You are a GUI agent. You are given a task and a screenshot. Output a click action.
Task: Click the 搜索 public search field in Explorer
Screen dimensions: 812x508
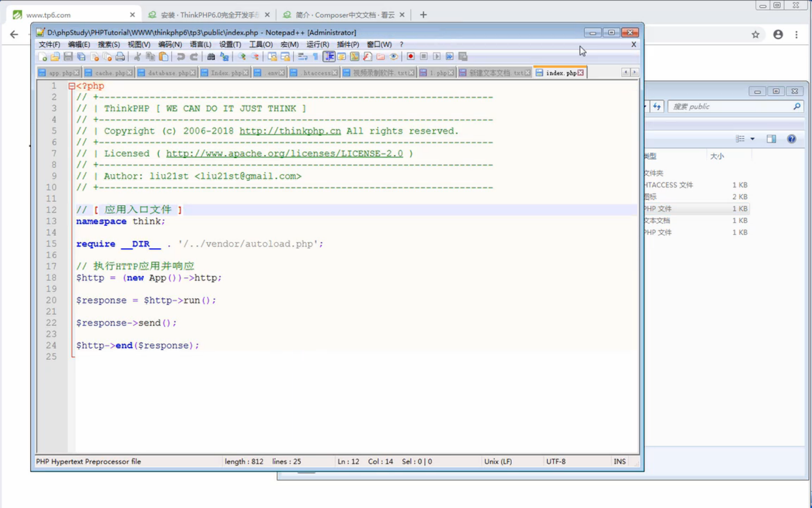(735, 106)
